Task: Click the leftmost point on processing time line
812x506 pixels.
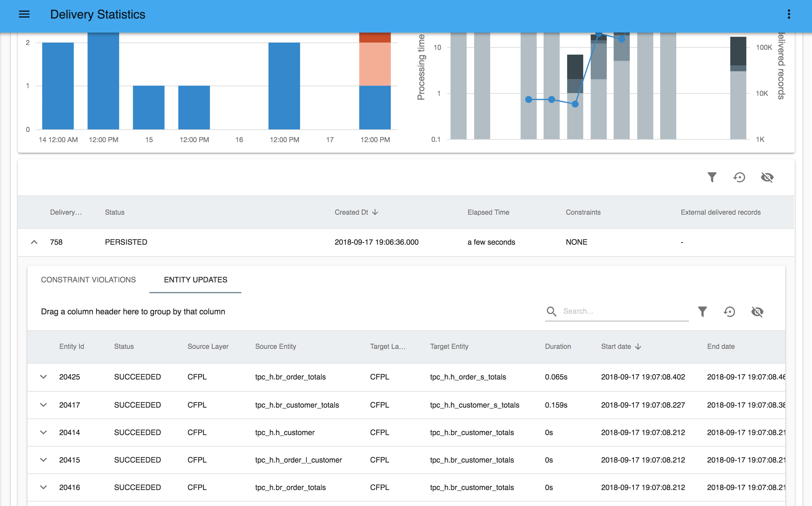Action: coord(529,99)
